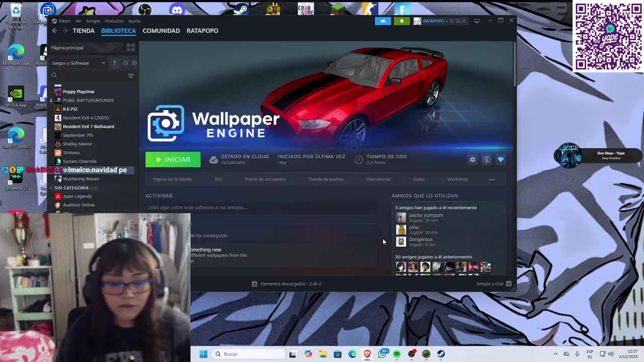644x362 pixels.
Task: Toggle library collections grid view icon
Action: click(x=131, y=48)
